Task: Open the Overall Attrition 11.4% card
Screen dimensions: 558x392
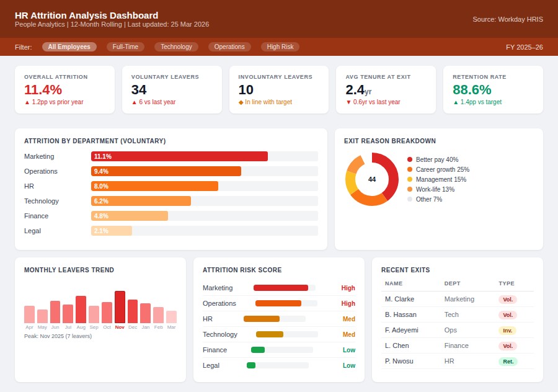Action: [64, 89]
